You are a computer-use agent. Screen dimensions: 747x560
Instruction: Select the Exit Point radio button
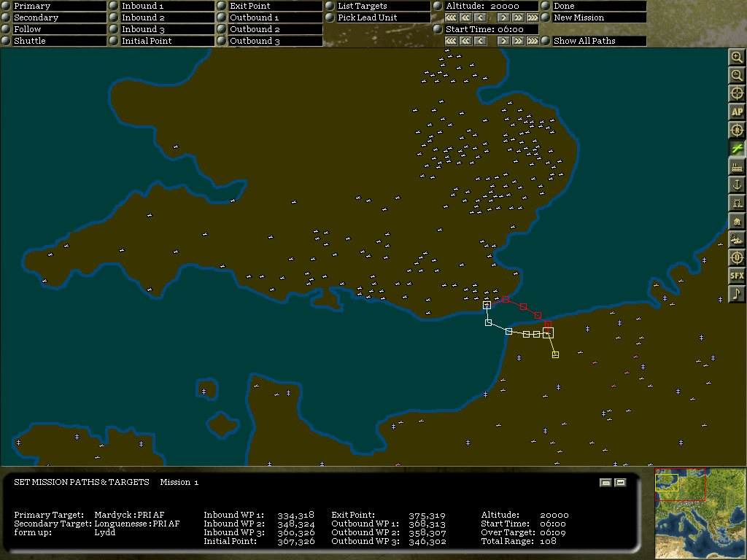coord(222,6)
